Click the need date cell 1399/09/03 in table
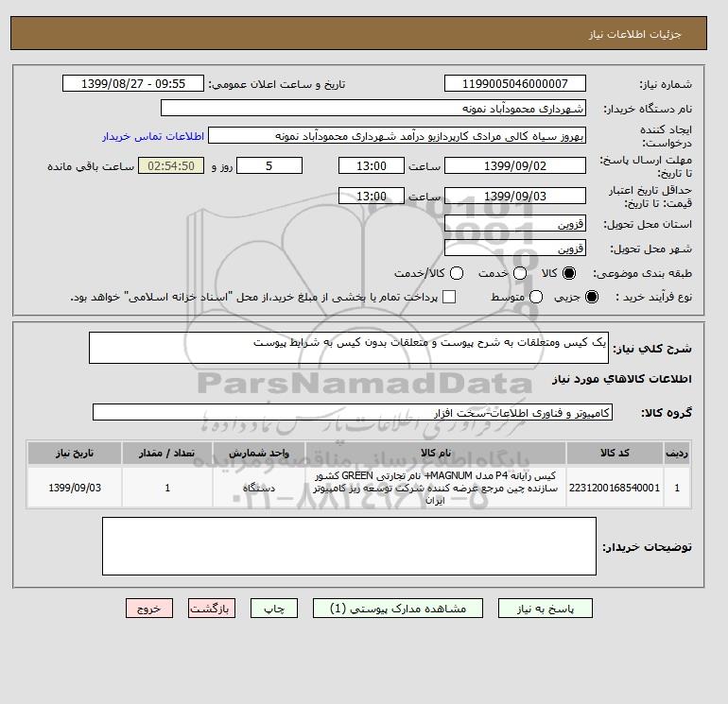The height and width of the screenshot is (704, 728). (75, 488)
